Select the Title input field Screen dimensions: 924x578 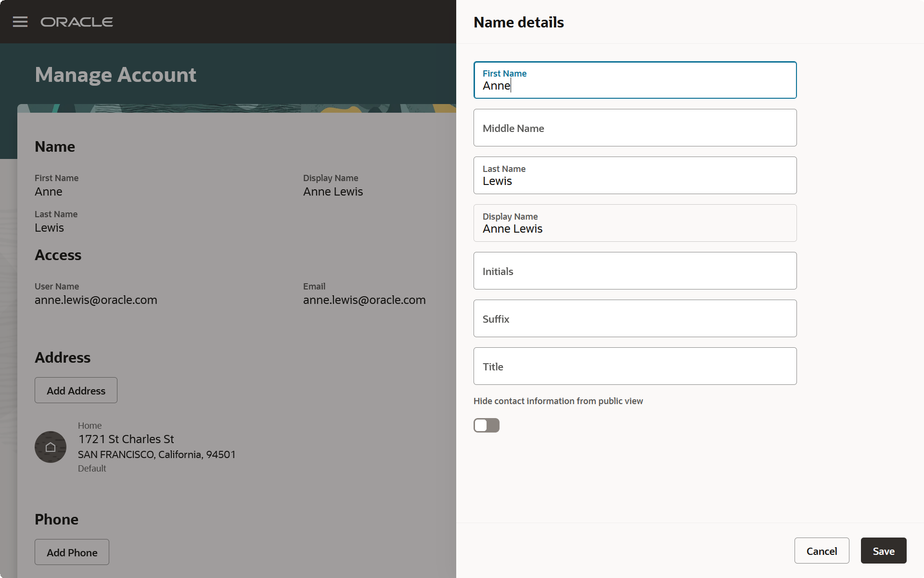[634, 366]
